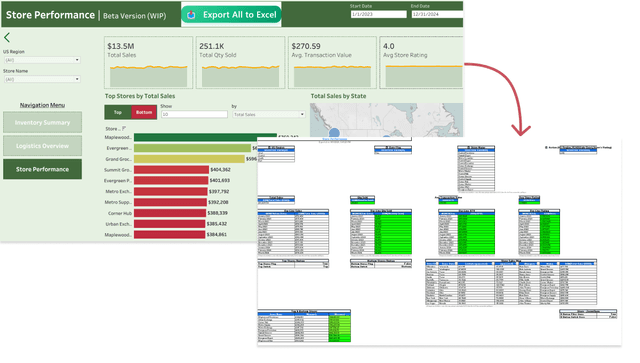
Task: Click the blue bubble on the sales map
Action: click(x=334, y=132)
